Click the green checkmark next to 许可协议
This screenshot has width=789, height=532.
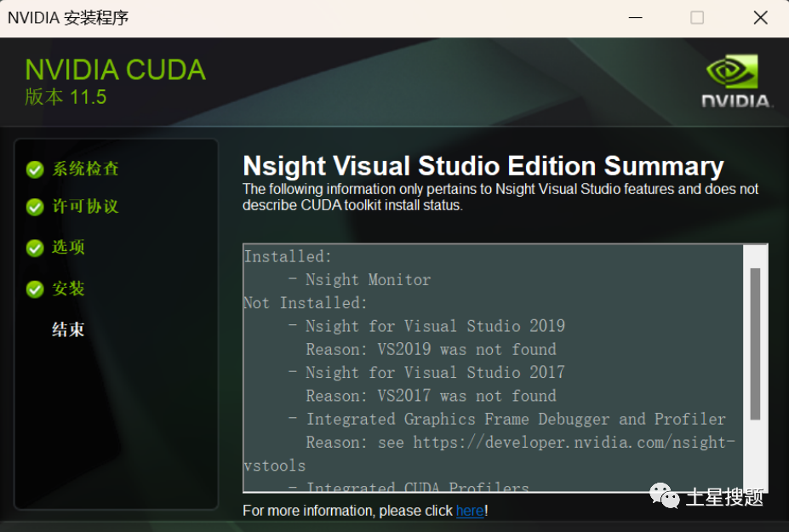click(x=35, y=207)
